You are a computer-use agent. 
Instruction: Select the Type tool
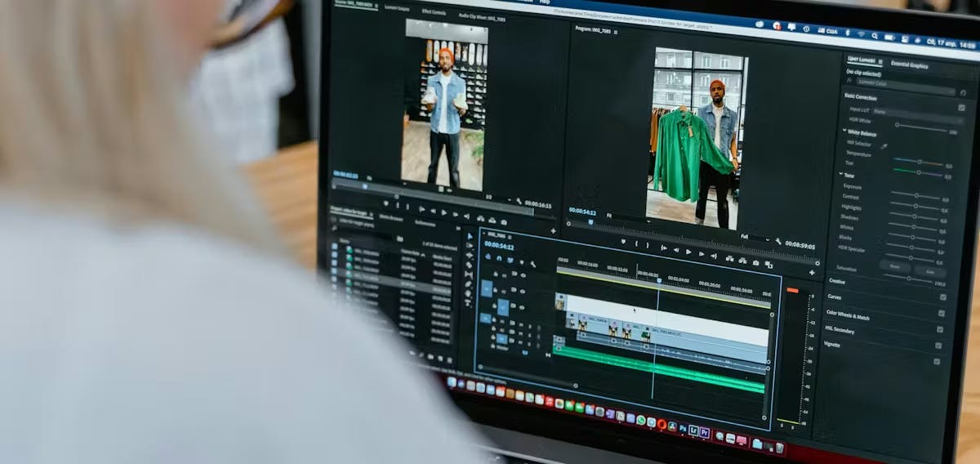[468, 302]
